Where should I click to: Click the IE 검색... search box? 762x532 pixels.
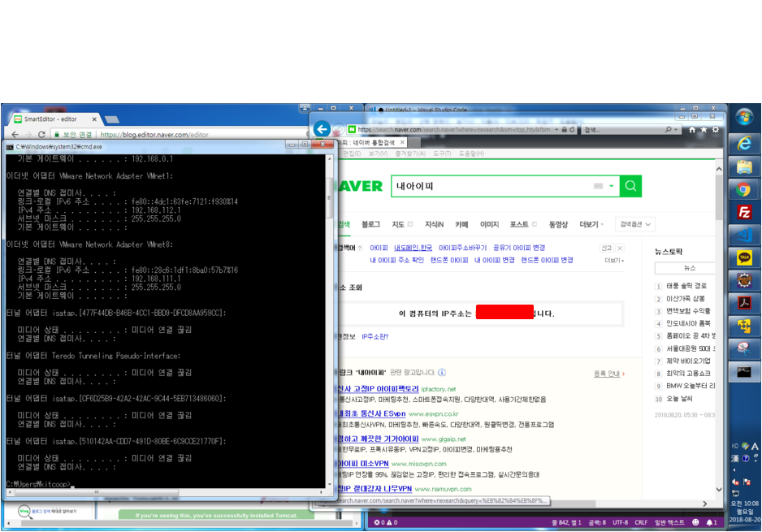(622, 130)
